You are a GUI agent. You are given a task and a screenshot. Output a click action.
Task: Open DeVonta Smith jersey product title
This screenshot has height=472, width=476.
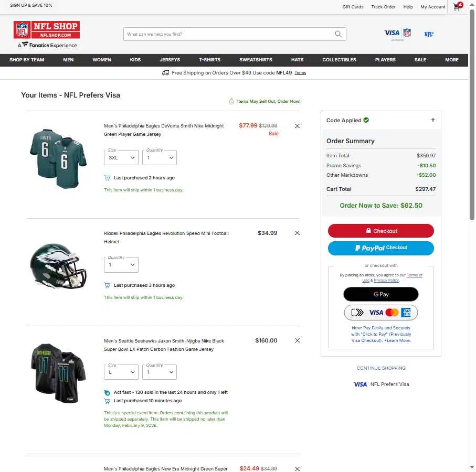[164, 130]
